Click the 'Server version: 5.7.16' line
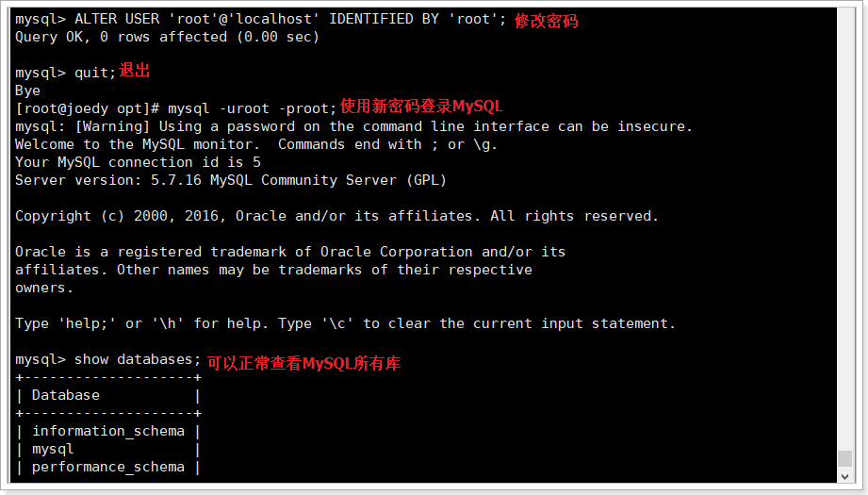 click(231, 180)
